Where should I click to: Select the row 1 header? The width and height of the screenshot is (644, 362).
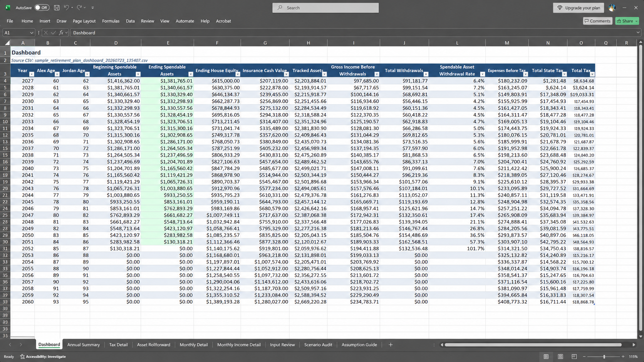5,53
